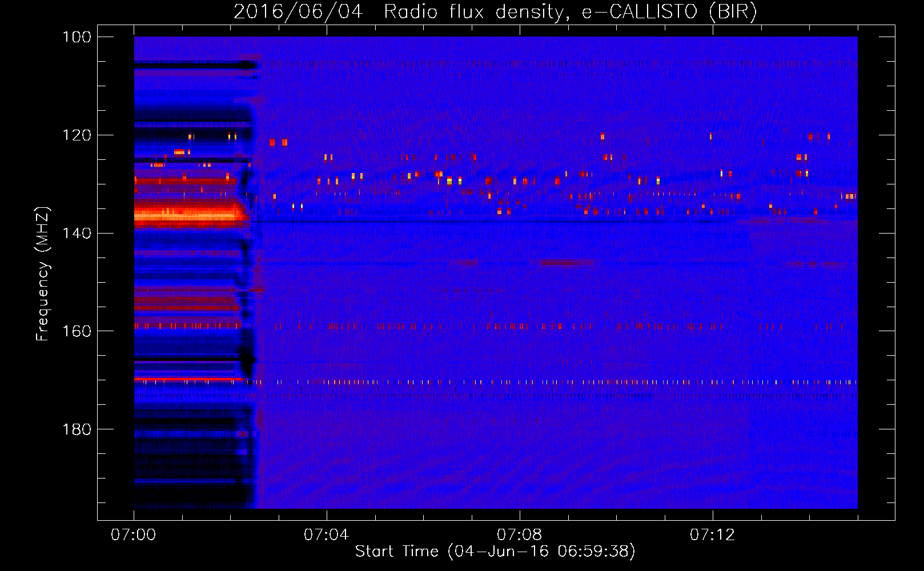Click the plot title 'Radio flux density, e-CALLISTO (BIR)'
The width and height of the screenshot is (924, 571).
570,12
